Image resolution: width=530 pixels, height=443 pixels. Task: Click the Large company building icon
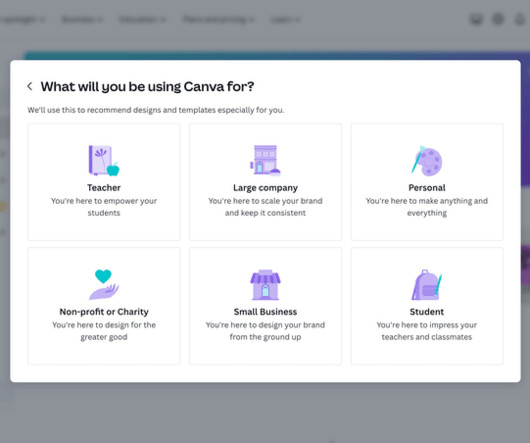pyautogui.click(x=265, y=161)
